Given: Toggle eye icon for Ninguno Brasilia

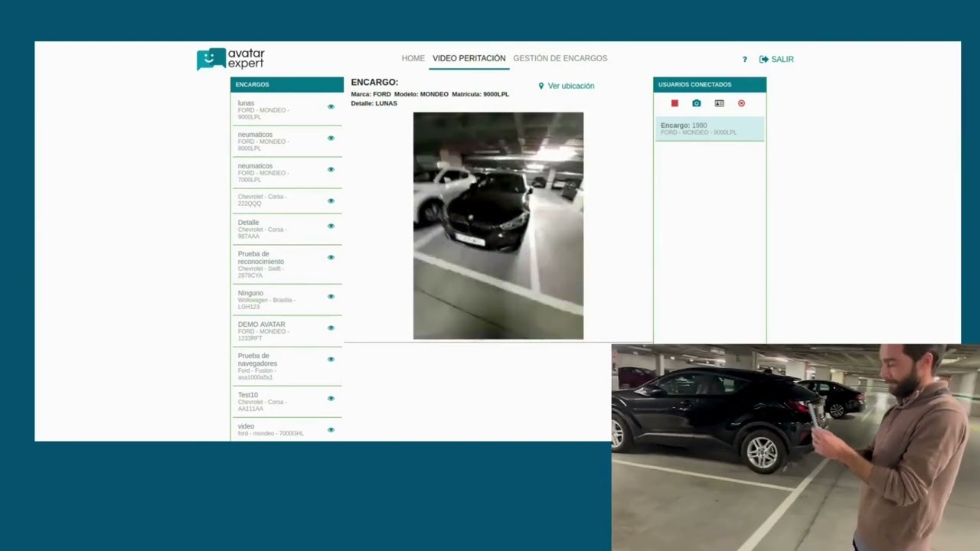Looking at the screenshot, I should [x=331, y=296].
